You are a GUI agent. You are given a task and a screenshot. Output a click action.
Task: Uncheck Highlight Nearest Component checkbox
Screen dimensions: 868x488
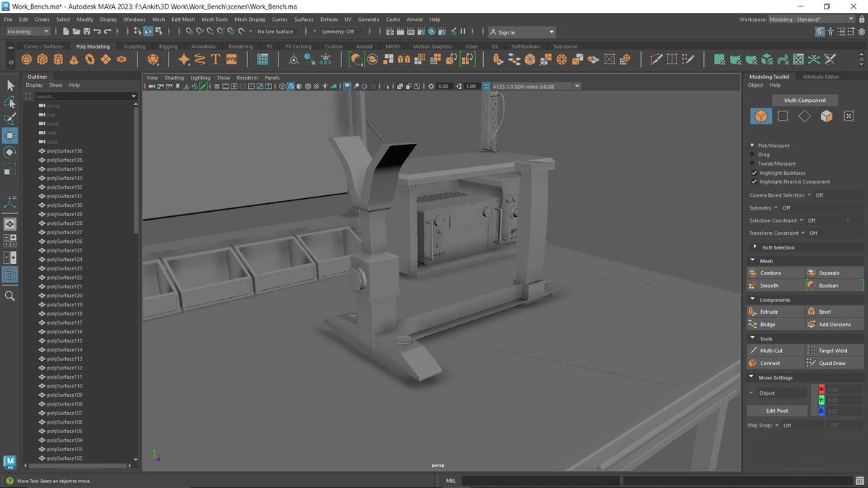pos(753,181)
